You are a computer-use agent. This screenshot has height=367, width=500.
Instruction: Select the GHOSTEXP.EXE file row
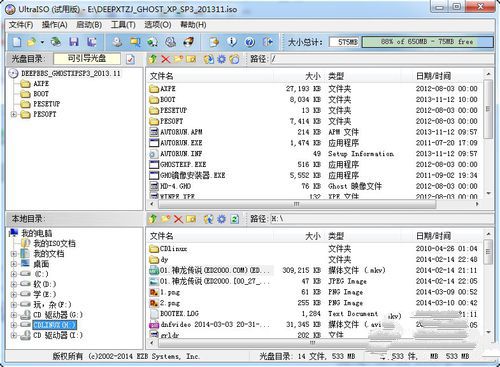point(313,164)
